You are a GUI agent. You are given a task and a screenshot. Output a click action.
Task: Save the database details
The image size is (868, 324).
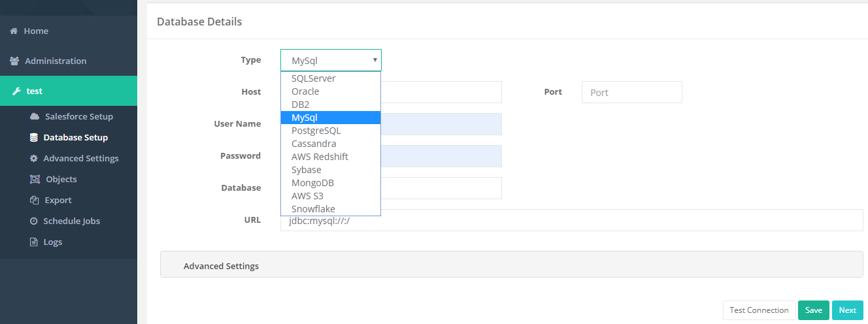[x=813, y=310]
